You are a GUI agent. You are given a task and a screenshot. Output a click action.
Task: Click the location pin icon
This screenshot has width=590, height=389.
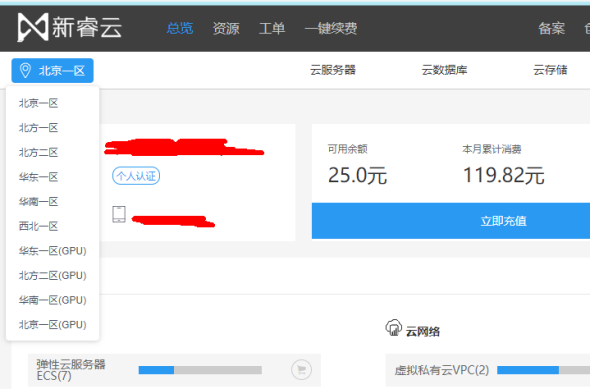(25, 70)
